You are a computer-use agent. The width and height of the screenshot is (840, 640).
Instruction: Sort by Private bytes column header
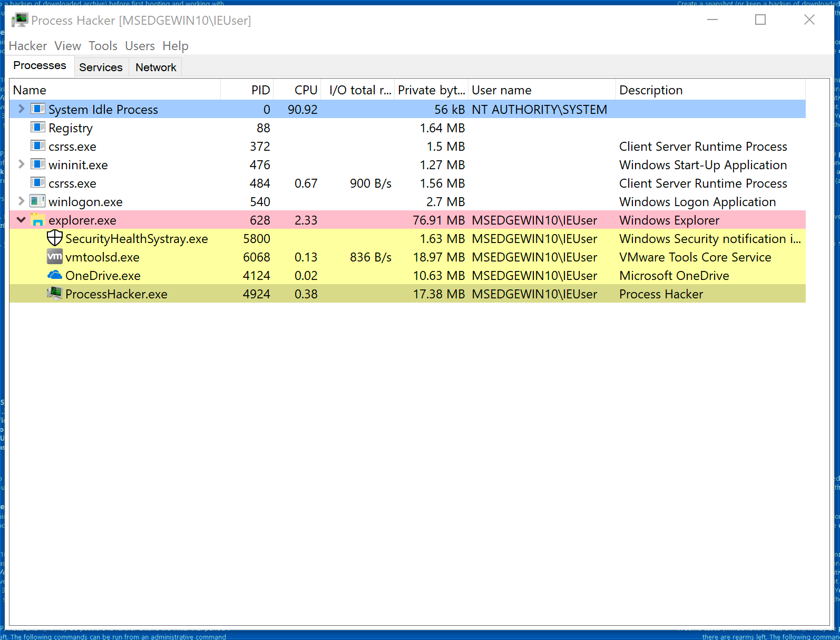pos(432,90)
